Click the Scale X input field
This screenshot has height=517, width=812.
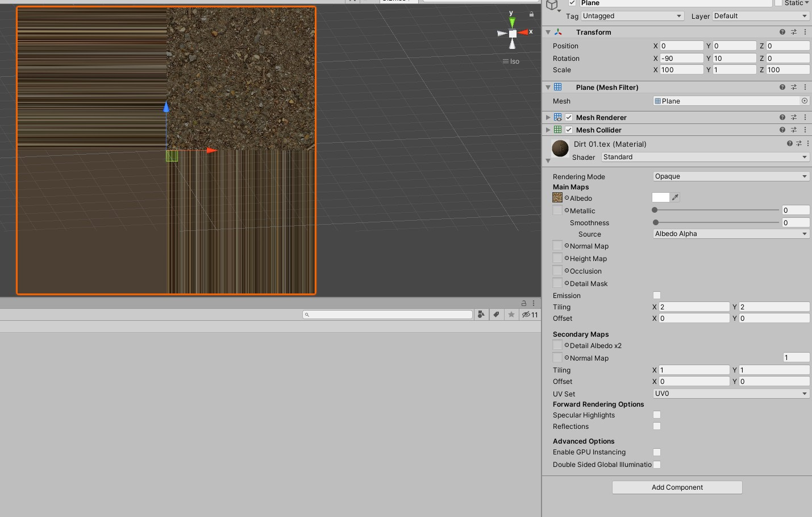(x=681, y=70)
